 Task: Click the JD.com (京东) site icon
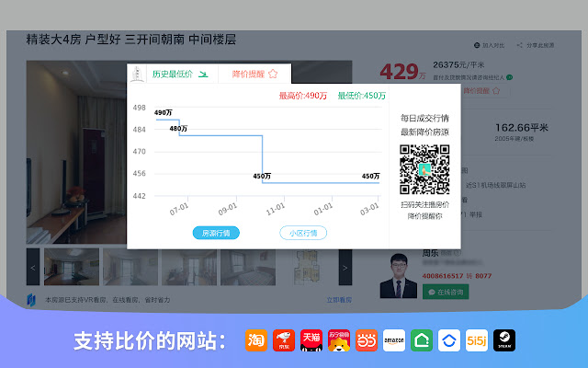pyautogui.click(x=284, y=340)
